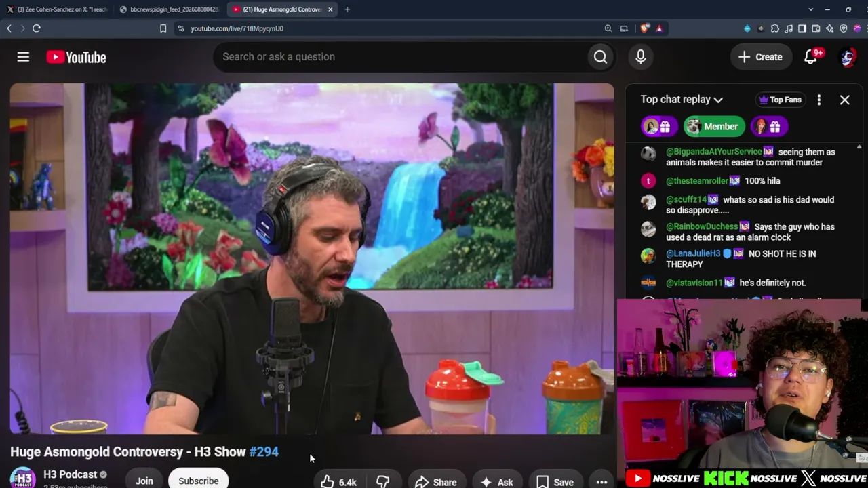Click the video player
868x488 pixels.
312,259
